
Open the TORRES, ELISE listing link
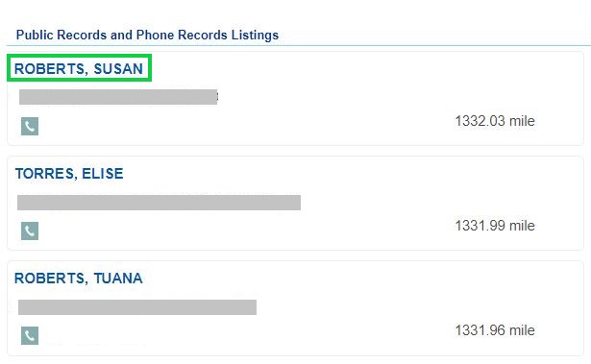click(x=69, y=173)
